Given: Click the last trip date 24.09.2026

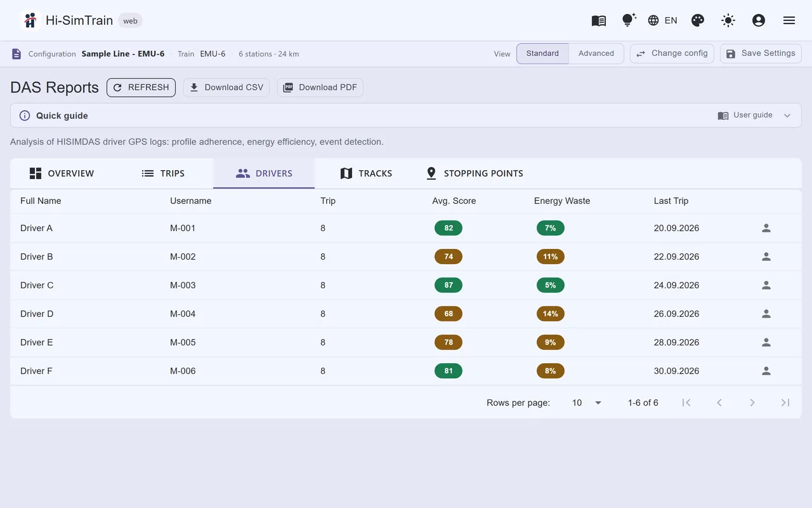Looking at the screenshot, I should [676, 285].
